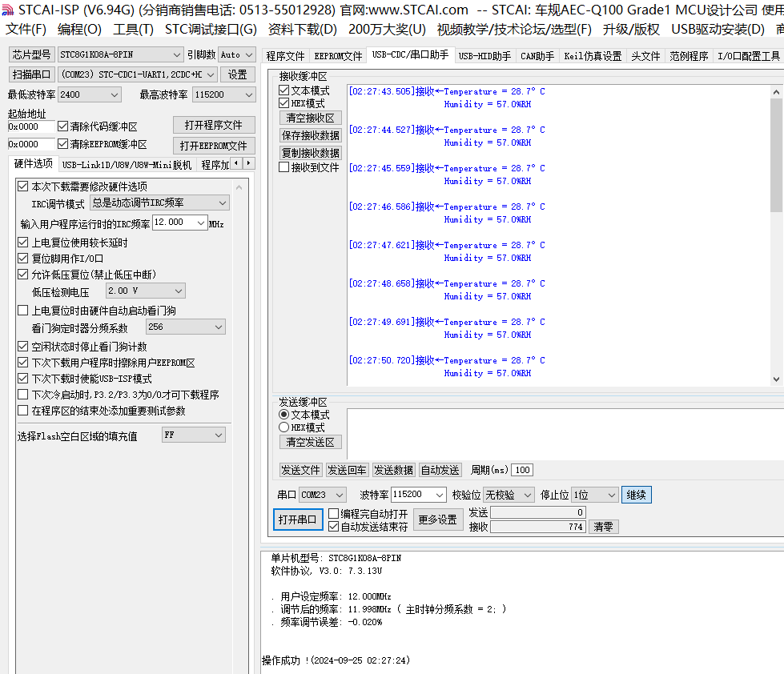Open the 芯片型号 chip model dropdown

tap(176, 54)
